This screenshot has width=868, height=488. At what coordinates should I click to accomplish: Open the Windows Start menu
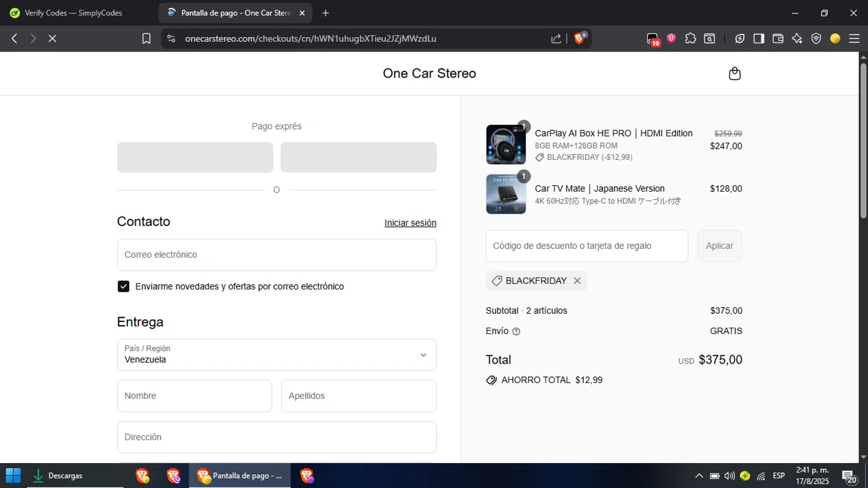pos(13,476)
